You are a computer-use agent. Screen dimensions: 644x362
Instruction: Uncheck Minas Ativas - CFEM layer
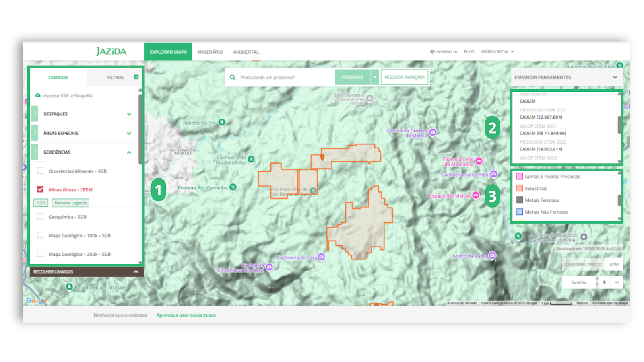point(40,189)
